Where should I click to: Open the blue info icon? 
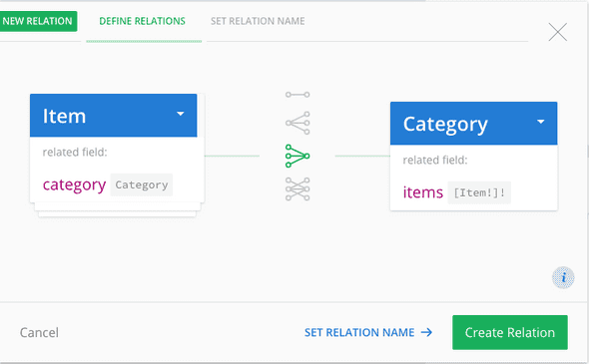point(563,277)
